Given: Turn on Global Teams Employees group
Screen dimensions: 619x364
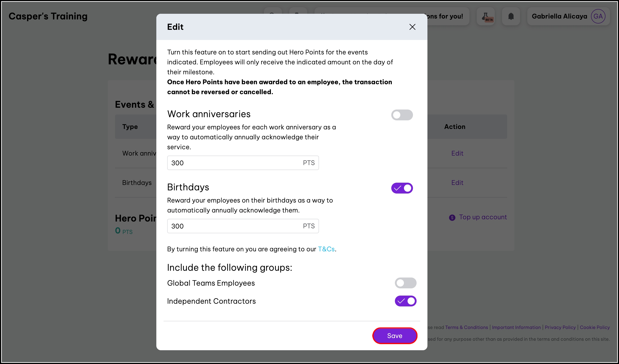Looking at the screenshot, I should pos(405,283).
